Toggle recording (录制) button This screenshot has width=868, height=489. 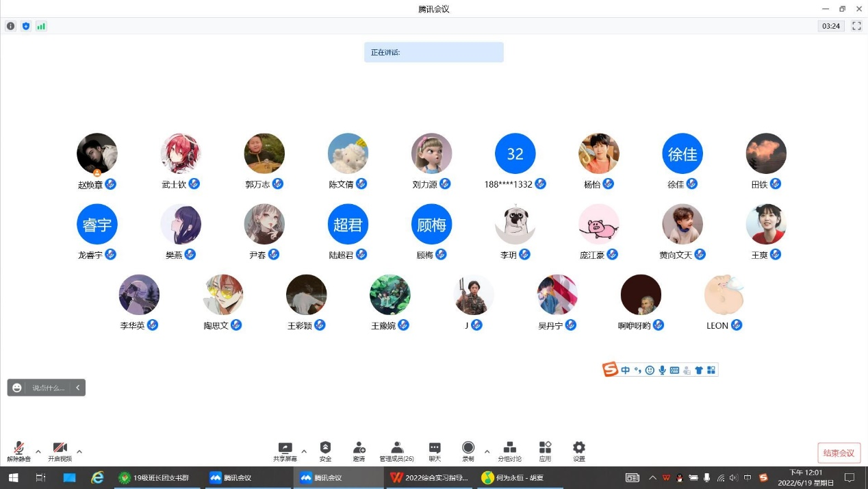coord(468,451)
